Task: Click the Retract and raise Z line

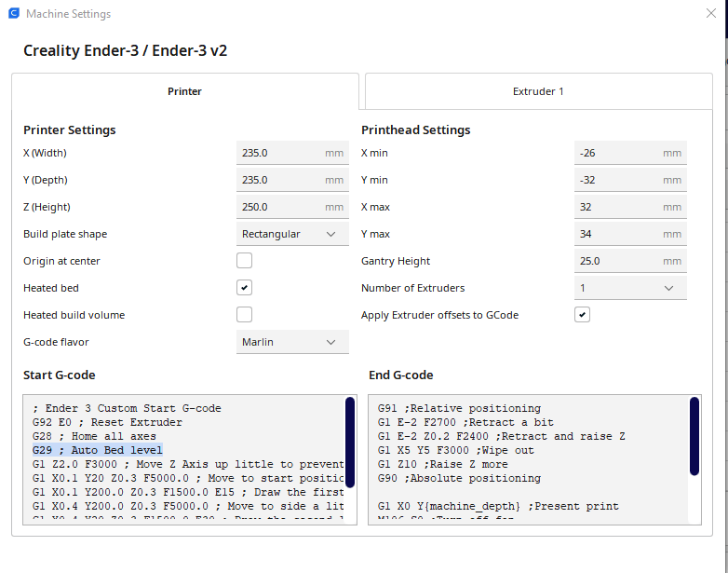Action: 502,436
